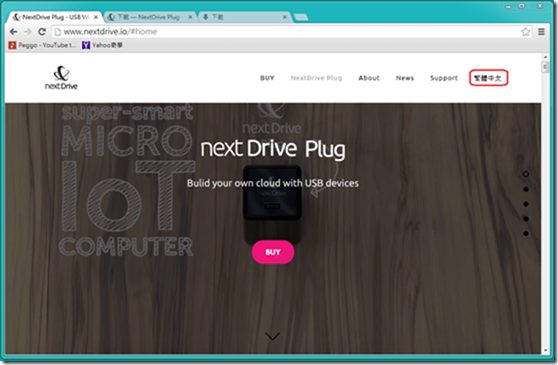Select the first section dot, the hollow one
This screenshot has height=365, width=558.
(x=526, y=174)
